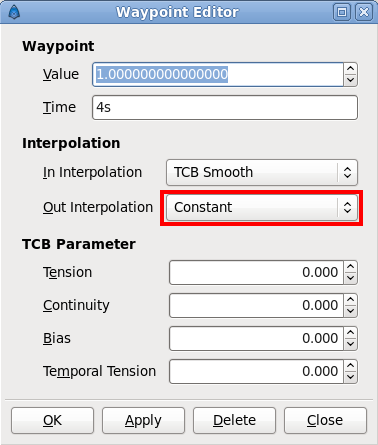The height and width of the screenshot is (445, 378).
Task: Decrease Temporal Tension using down arrow
Action: coord(350,377)
